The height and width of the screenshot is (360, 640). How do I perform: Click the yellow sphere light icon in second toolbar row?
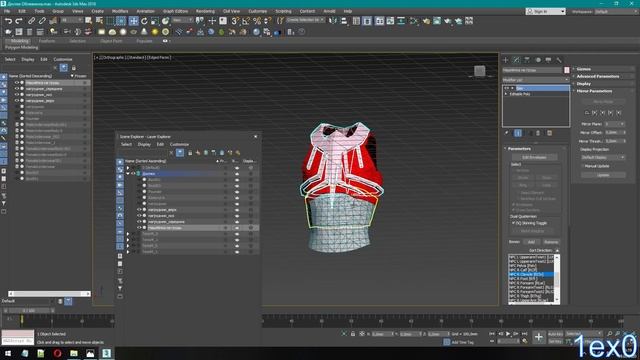155,32
